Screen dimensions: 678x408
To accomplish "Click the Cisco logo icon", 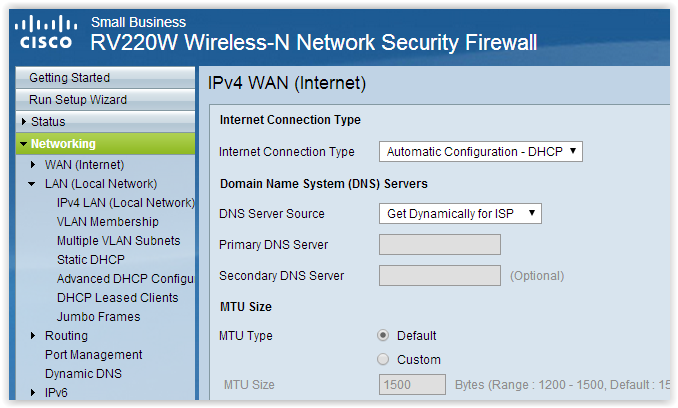I will pos(46,32).
